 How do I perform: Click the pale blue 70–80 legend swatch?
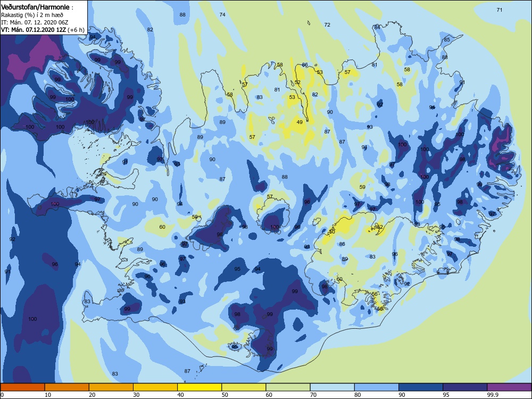pyautogui.click(x=332, y=387)
